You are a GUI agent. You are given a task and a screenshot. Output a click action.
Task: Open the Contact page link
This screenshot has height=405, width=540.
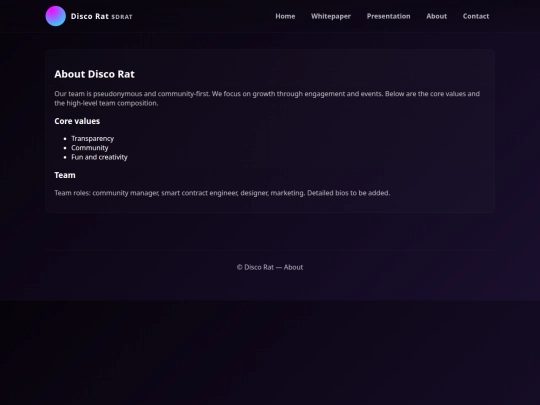pyautogui.click(x=476, y=16)
